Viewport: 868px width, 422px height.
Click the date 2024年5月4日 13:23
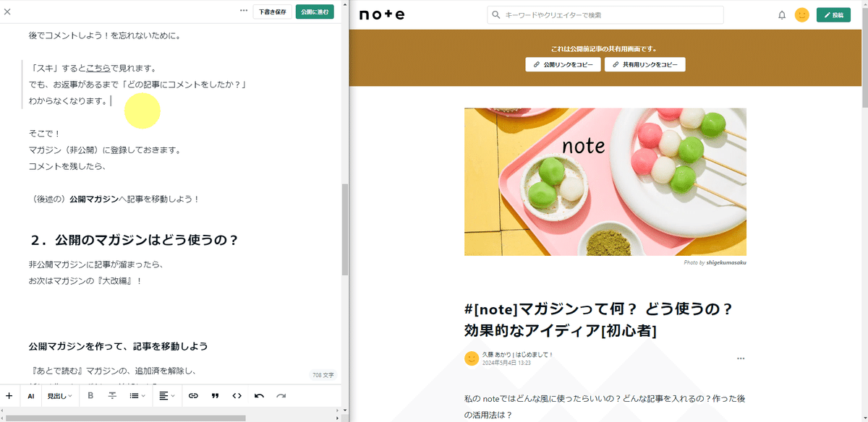point(506,363)
